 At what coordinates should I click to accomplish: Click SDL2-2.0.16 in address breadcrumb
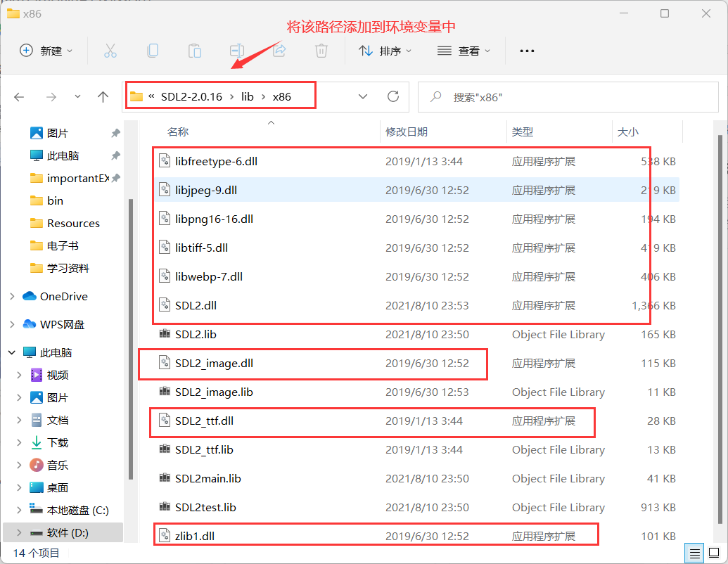(x=191, y=96)
